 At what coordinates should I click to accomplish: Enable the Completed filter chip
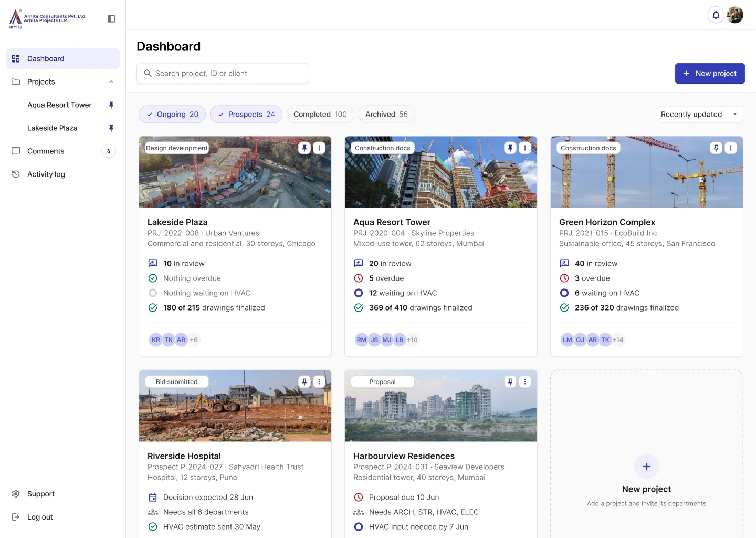(x=320, y=115)
